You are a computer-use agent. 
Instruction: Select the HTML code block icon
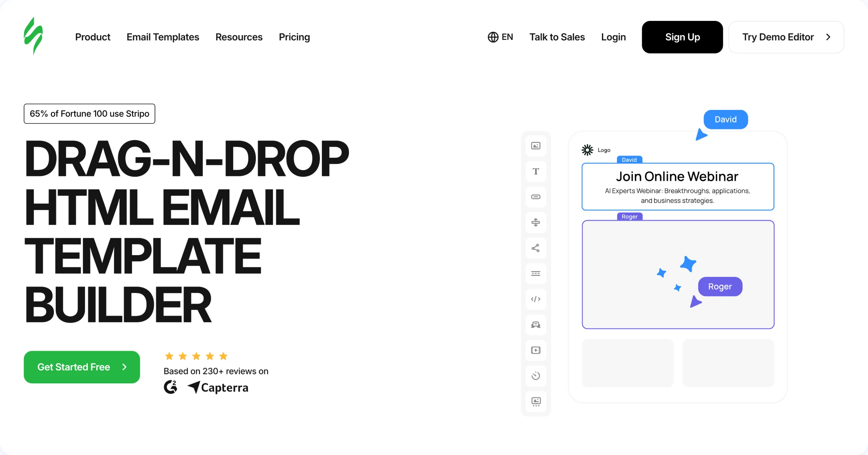pyautogui.click(x=536, y=299)
